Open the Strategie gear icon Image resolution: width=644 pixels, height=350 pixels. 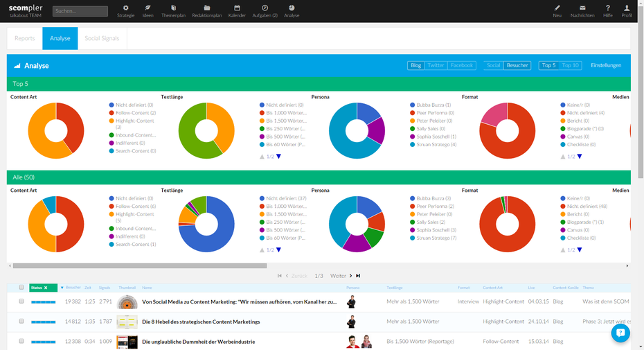pos(125,8)
